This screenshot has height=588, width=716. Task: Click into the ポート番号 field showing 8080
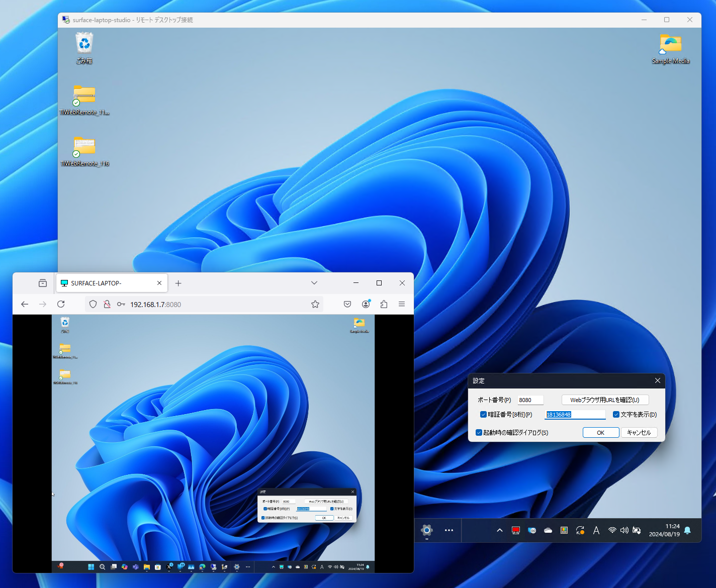pos(530,400)
